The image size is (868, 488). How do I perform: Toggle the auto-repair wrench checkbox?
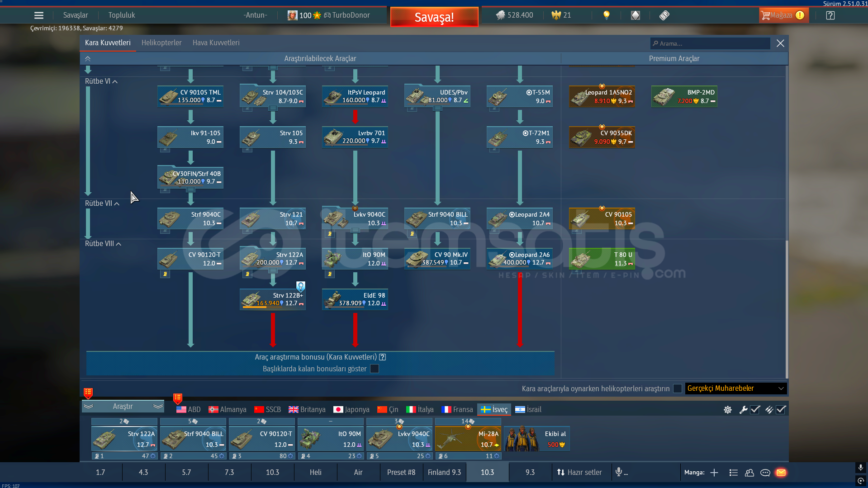tap(755, 410)
